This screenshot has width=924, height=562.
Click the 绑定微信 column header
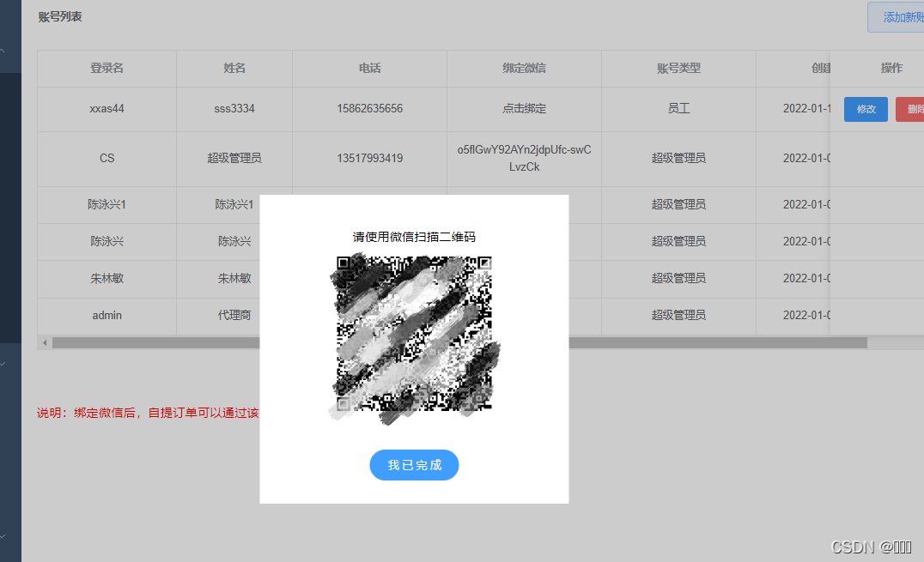coord(525,68)
